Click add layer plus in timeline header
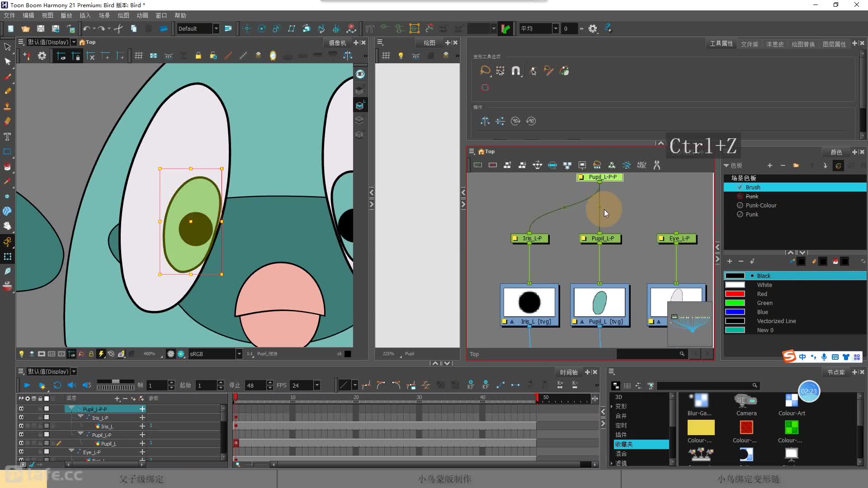Screen dimensions: 868x488 point(117,399)
